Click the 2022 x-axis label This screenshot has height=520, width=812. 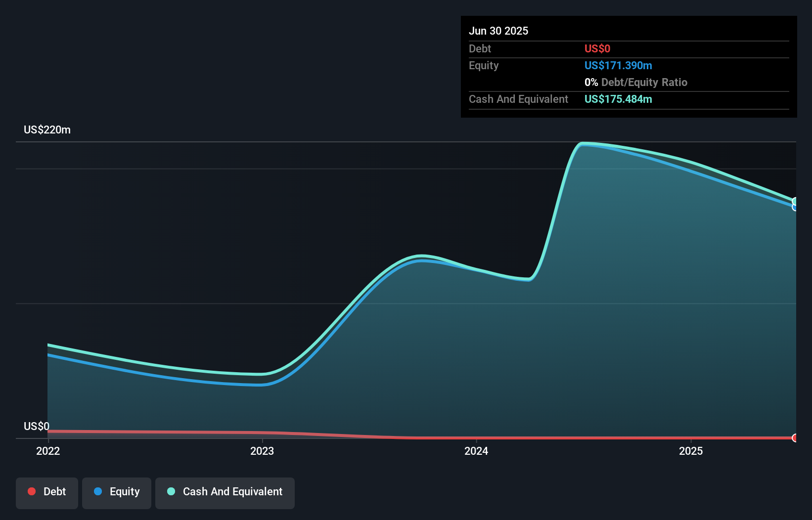pos(48,451)
